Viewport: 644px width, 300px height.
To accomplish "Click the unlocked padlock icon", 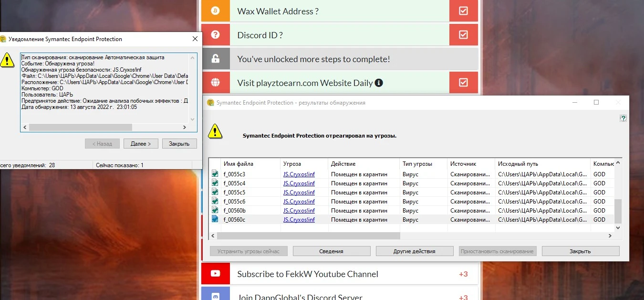I will (x=215, y=59).
